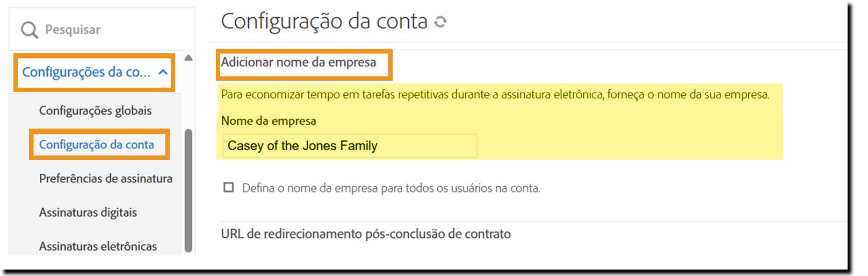
Task: Click into the Pesquisar search field
Action: 107,30
